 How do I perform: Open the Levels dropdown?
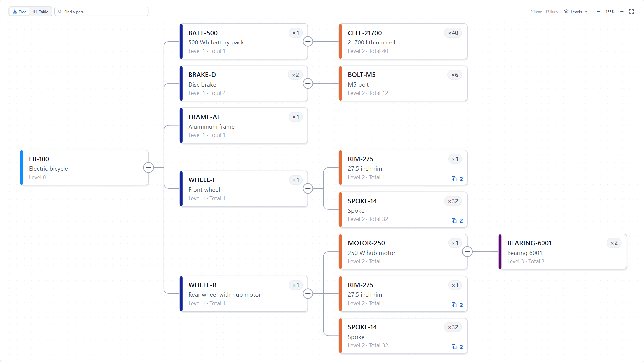click(x=576, y=12)
